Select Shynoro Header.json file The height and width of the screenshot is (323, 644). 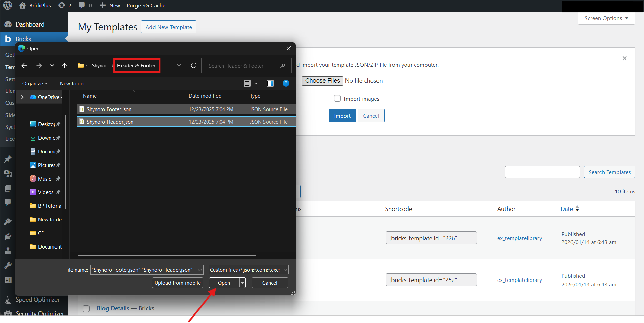(186, 122)
